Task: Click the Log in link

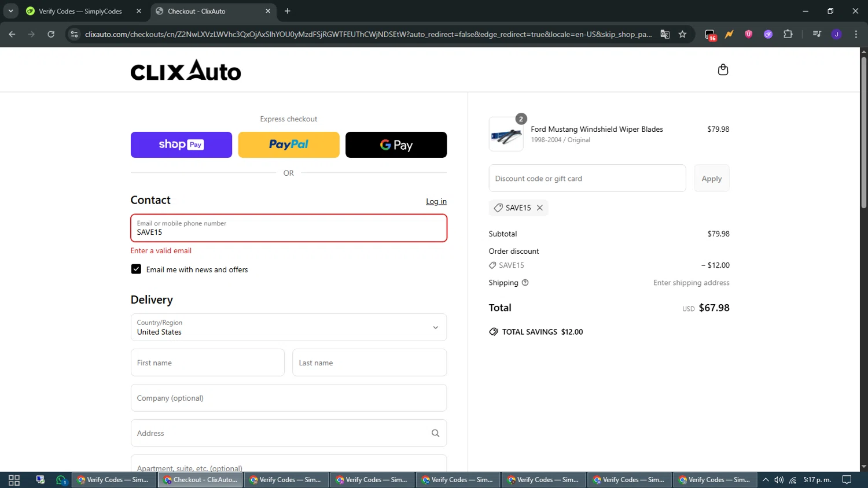Action: pyautogui.click(x=436, y=201)
